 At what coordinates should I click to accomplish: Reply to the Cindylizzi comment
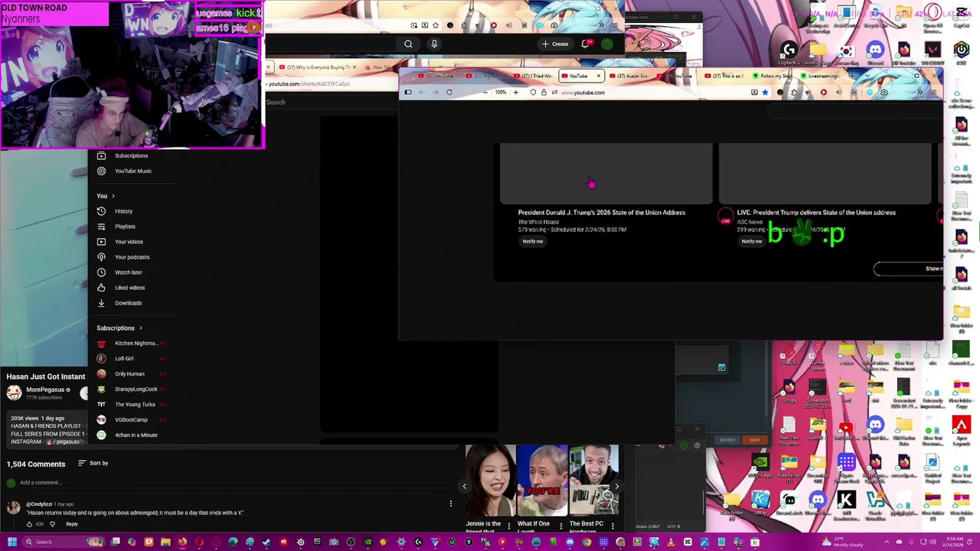pyautogui.click(x=72, y=524)
